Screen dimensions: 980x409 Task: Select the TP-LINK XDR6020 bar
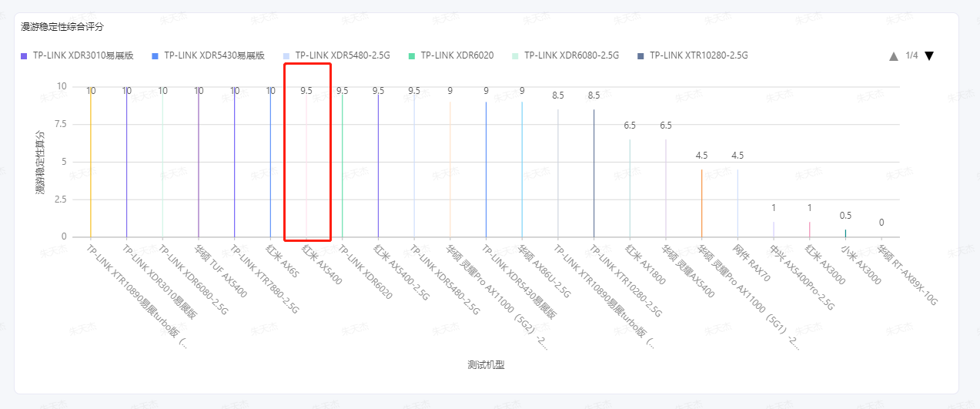pyautogui.click(x=342, y=166)
